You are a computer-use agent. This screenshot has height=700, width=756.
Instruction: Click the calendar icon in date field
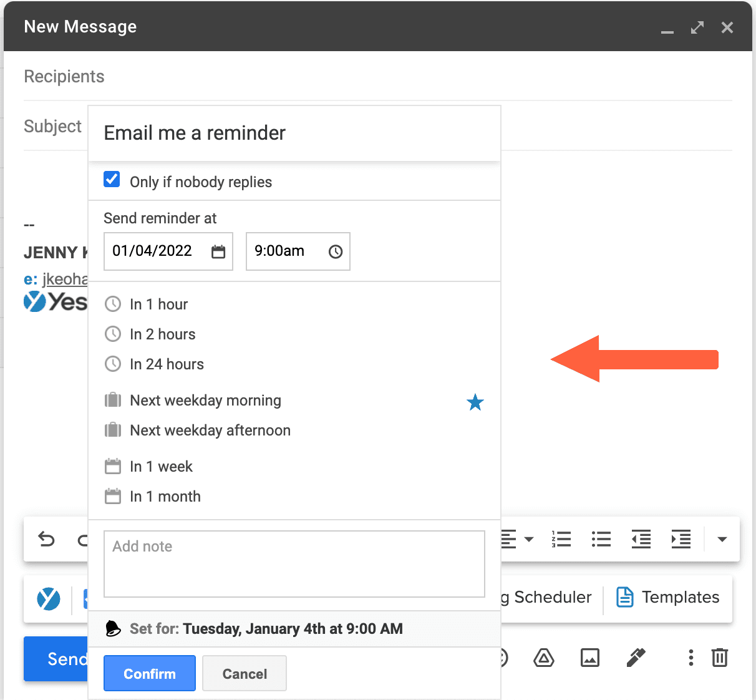pos(218,251)
